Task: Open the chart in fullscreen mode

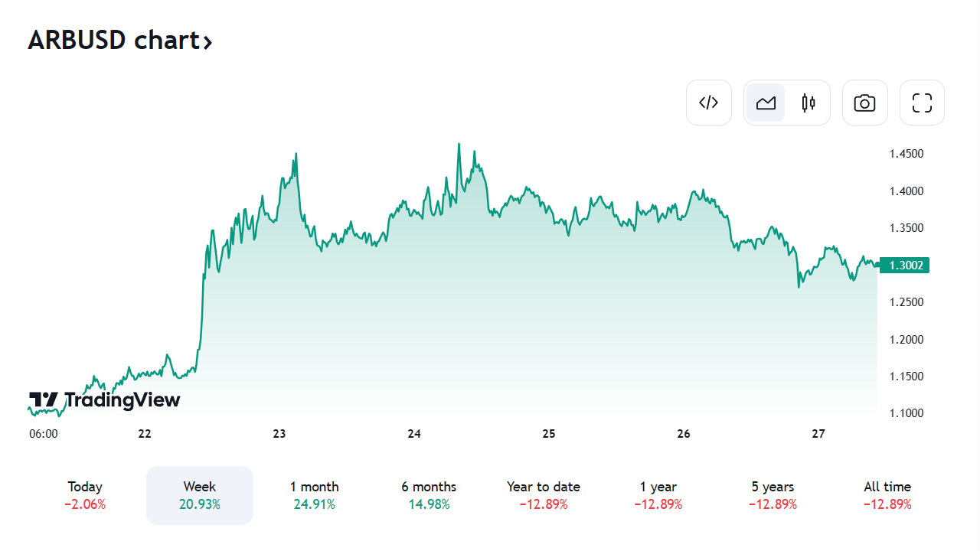Action: (x=922, y=103)
